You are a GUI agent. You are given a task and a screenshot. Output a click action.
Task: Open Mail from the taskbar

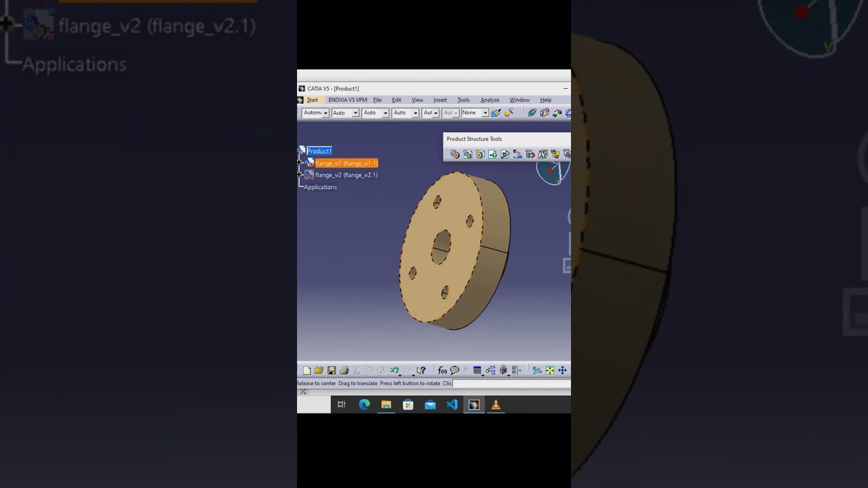(x=430, y=405)
